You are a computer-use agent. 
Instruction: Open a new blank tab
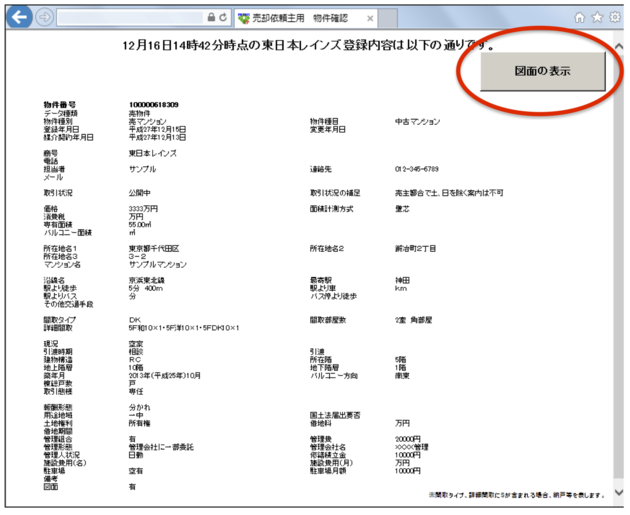pyautogui.click(x=388, y=18)
